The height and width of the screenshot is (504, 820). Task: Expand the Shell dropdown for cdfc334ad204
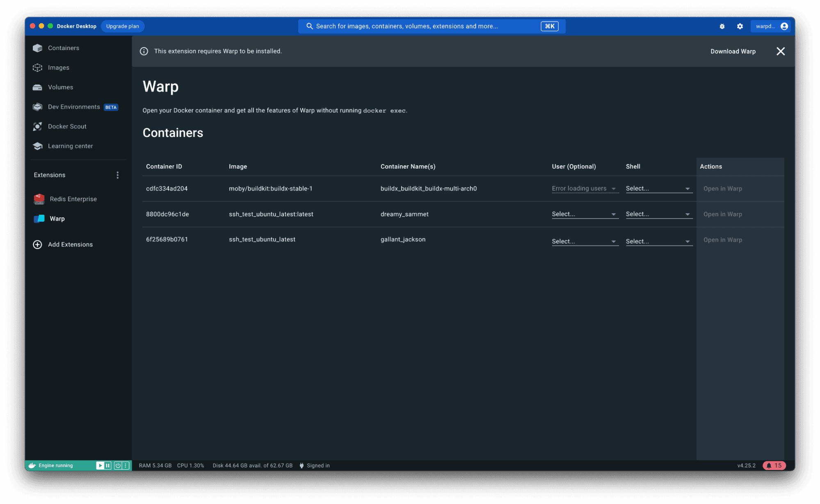point(658,189)
